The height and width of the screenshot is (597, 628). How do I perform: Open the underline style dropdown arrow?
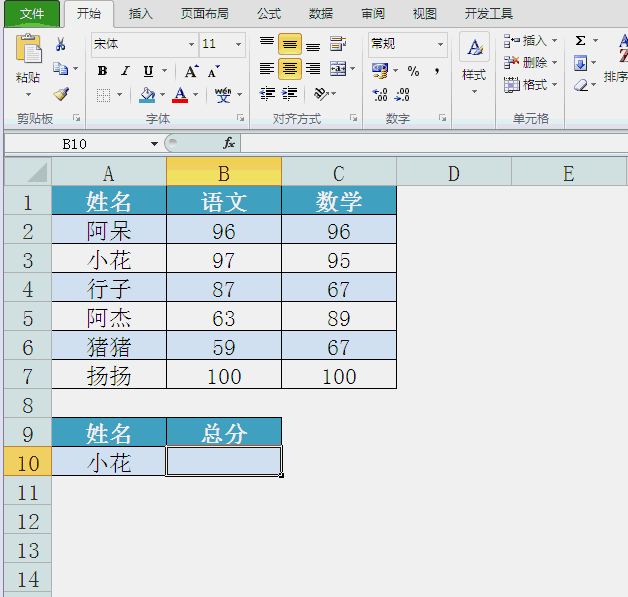pyautogui.click(x=165, y=71)
